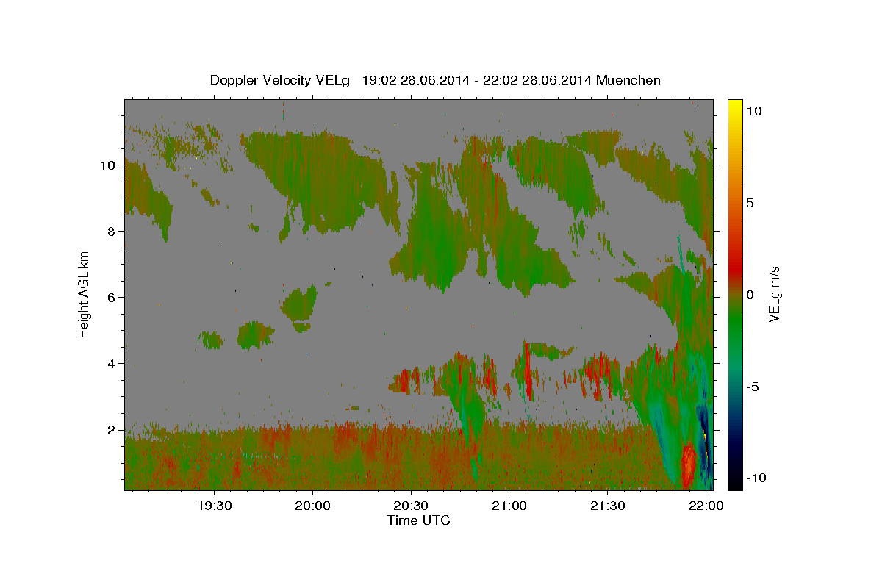Click the height tick label 6
The height and width of the screenshot is (588, 882).
112,298
